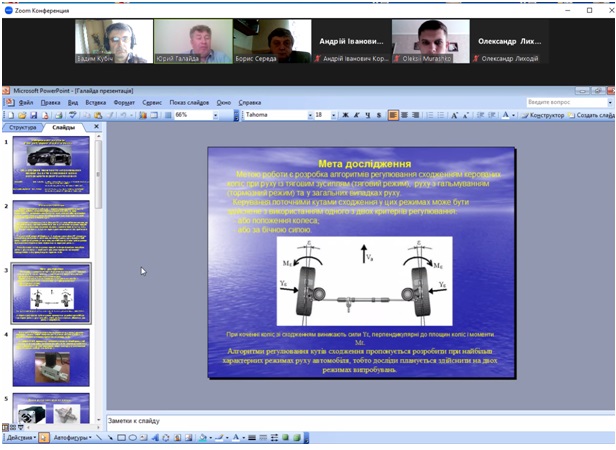The width and height of the screenshot is (616, 450).
Task: Switch to the Структура tab
Action: tap(22, 127)
